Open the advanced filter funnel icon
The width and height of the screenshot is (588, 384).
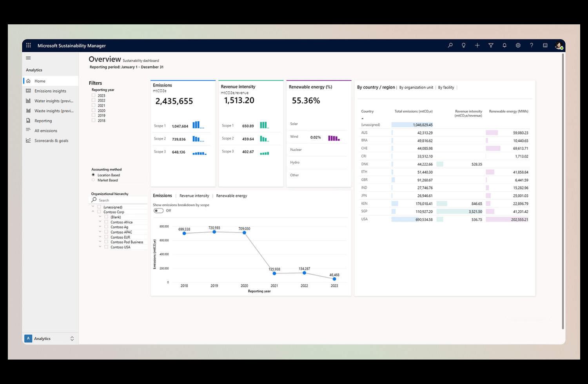click(491, 45)
